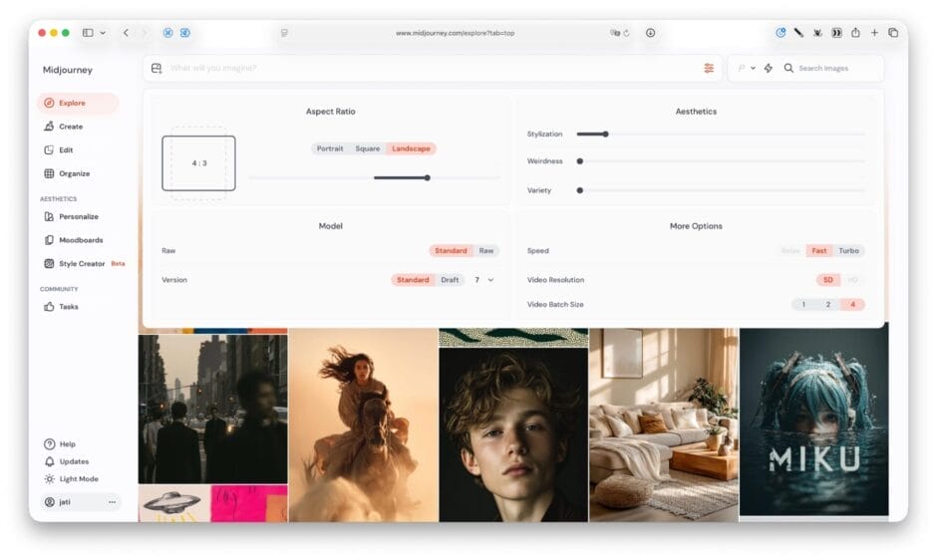The height and width of the screenshot is (560, 937).
Task: Click the Weirdness slider handle
Action: click(580, 161)
